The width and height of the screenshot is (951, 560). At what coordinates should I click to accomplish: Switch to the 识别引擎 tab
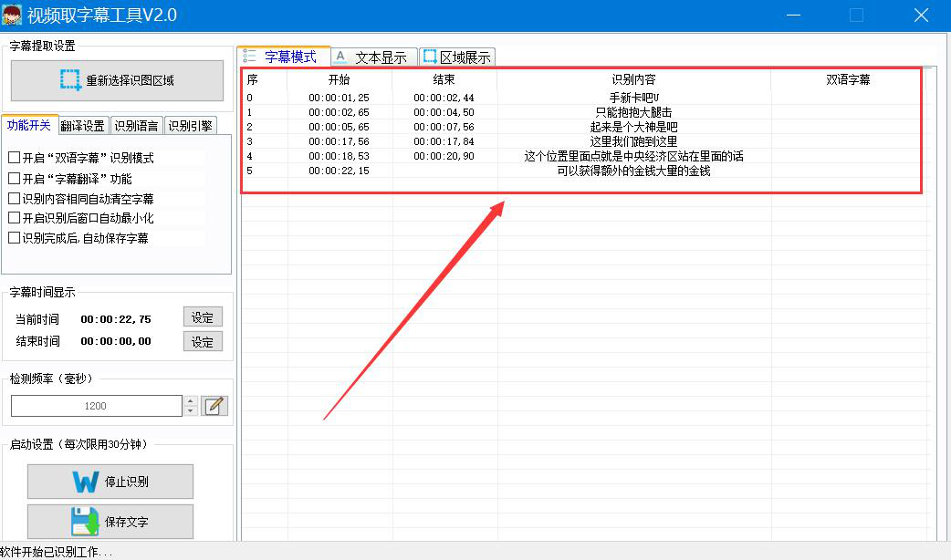coord(191,126)
